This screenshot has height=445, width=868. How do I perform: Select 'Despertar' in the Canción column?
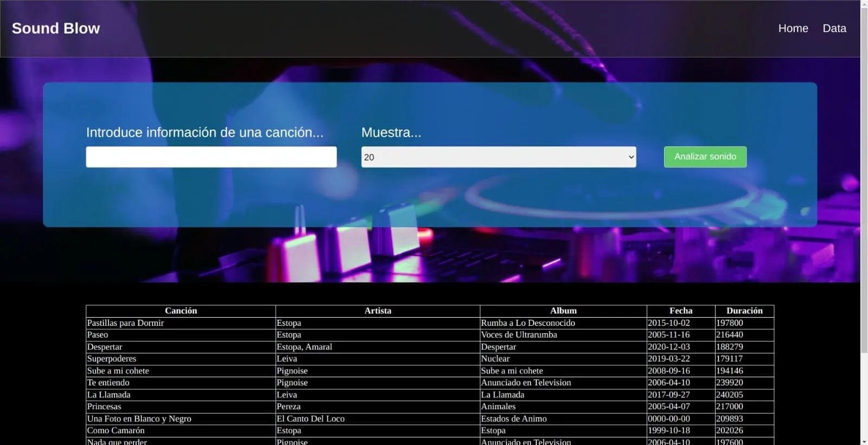[x=181, y=347]
